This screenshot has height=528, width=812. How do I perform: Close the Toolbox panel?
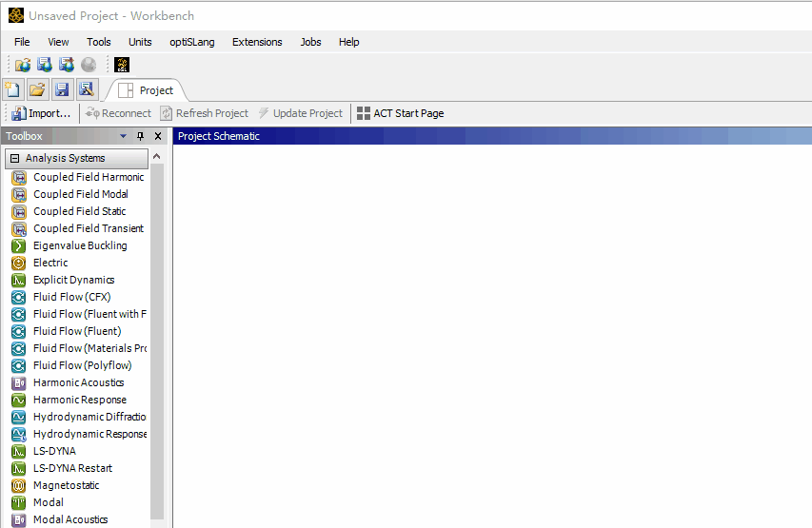click(158, 136)
